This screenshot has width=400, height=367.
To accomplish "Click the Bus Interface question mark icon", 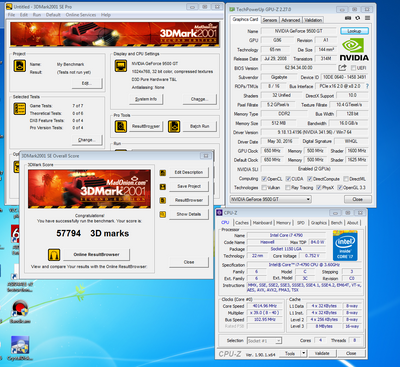I will (x=367, y=86).
